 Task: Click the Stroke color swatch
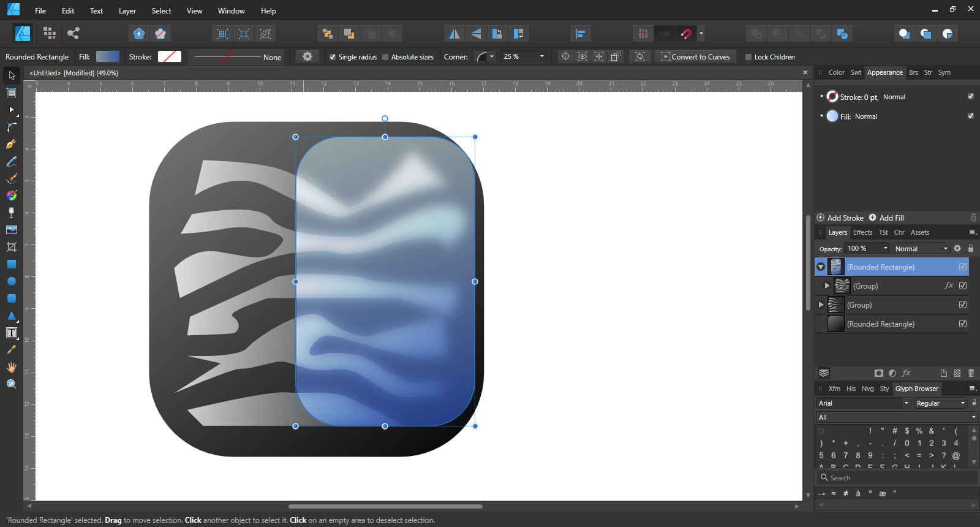(170, 56)
